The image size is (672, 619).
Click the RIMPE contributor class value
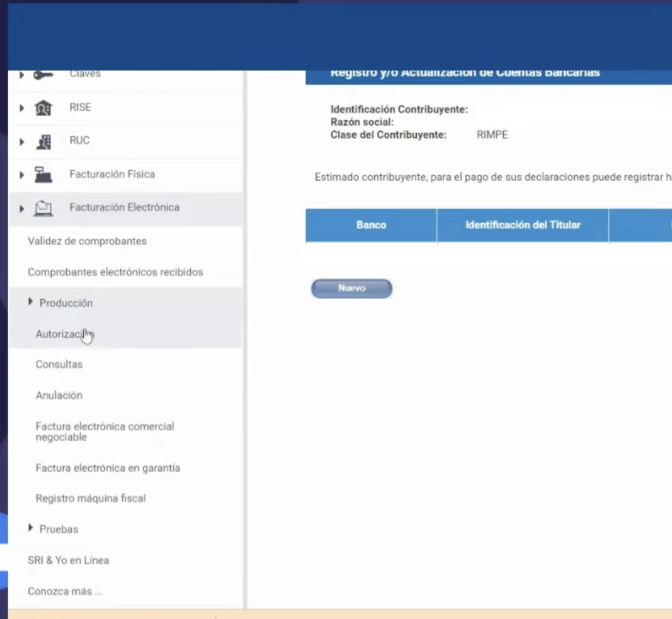[492, 135]
